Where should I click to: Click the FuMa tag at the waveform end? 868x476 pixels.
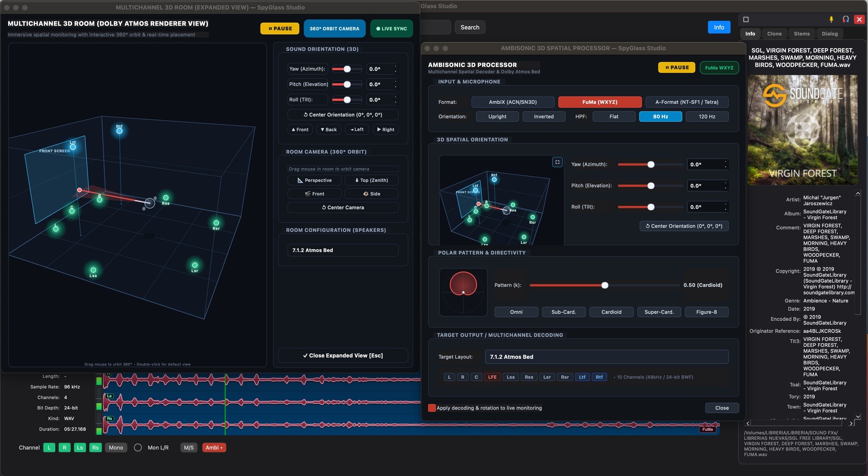(707, 430)
